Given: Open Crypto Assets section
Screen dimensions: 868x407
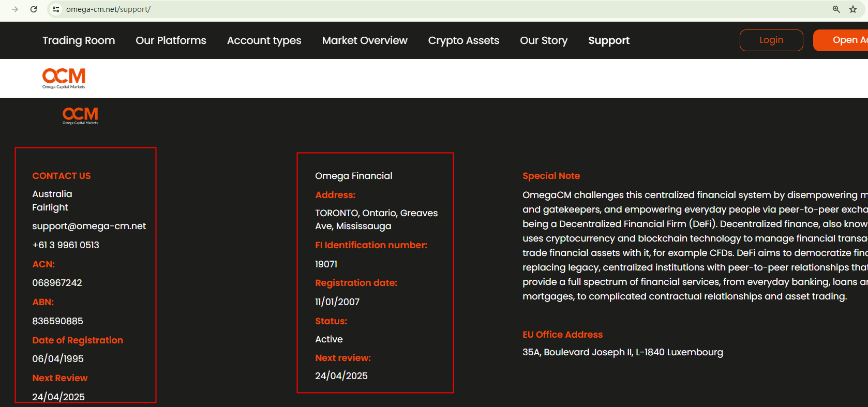Looking at the screenshot, I should [463, 40].
